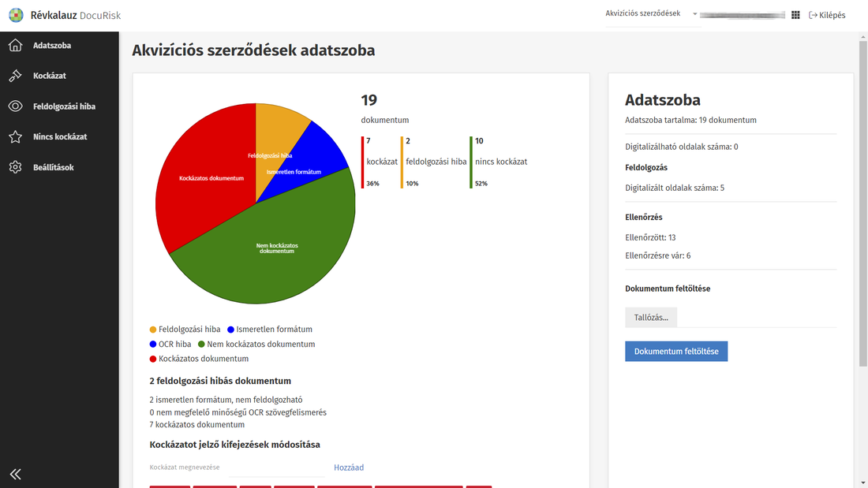The height and width of the screenshot is (488, 868).
Task: Open the Akvizíciós szerződések dropdown
Action: click(x=652, y=14)
